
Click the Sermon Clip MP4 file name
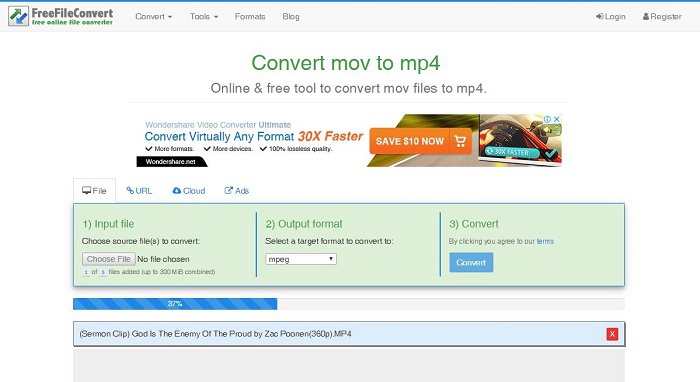[x=215, y=334]
